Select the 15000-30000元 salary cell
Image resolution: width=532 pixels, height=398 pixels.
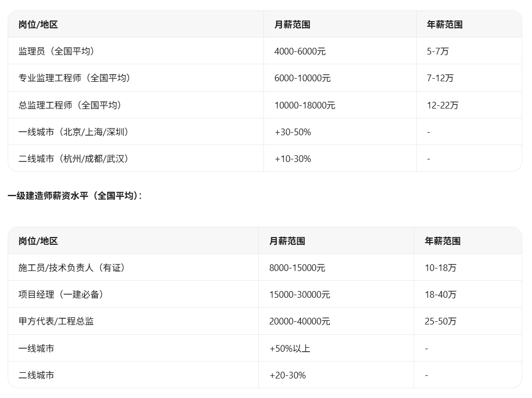click(299, 295)
